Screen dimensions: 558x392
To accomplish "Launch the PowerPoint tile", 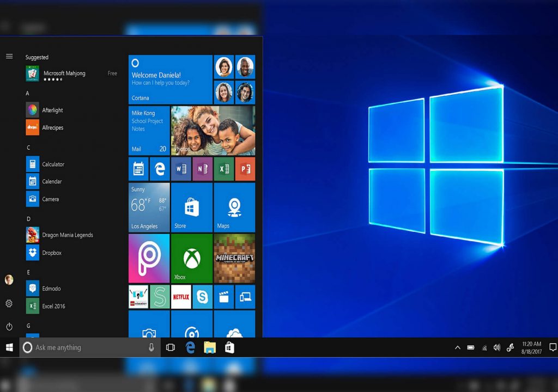I will tap(245, 169).
